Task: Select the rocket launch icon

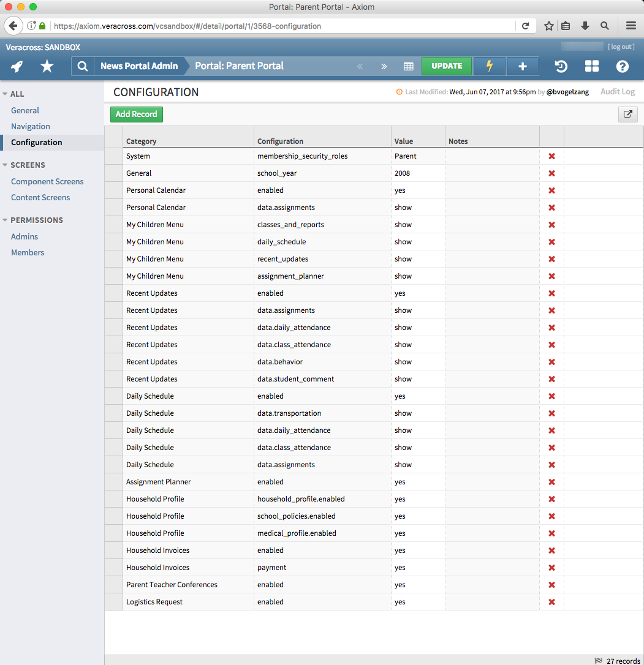Action: point(17,66)
